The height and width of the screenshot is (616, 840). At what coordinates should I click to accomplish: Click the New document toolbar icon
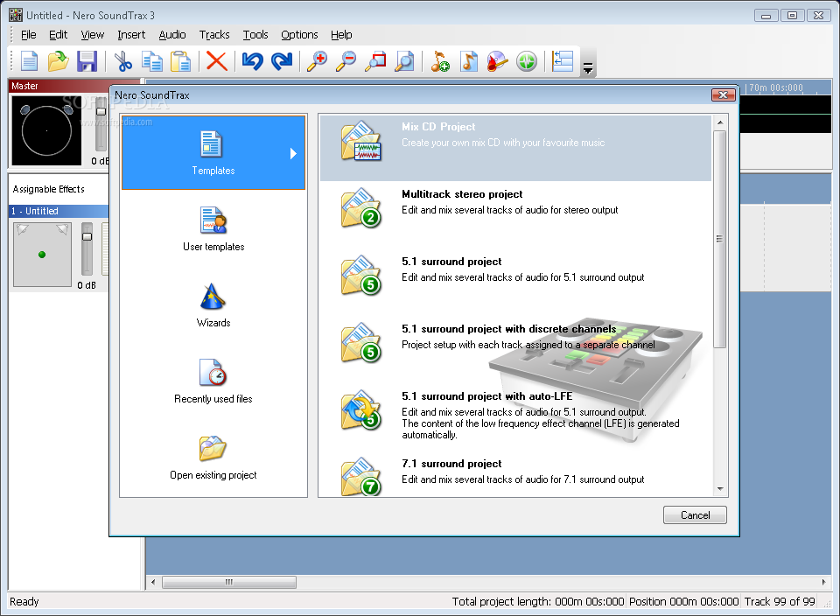[x=30, y=61]
